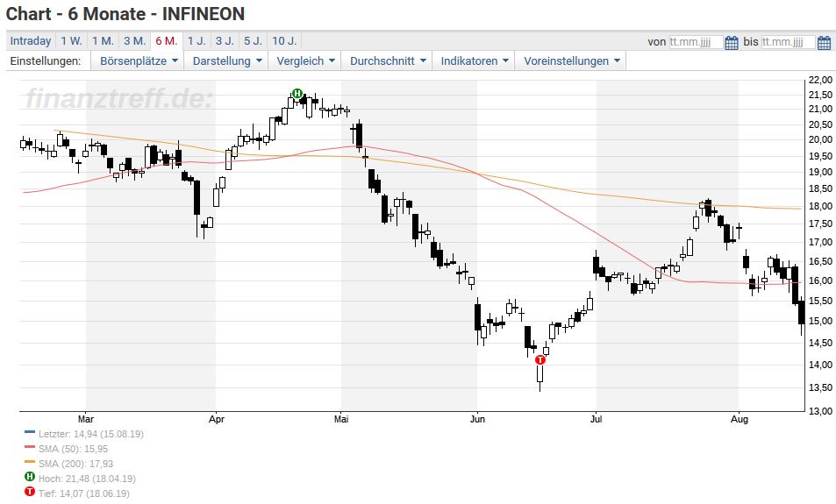This screenshot has height=504, width=836.
Task: Expand the Durchschnitt dropdown
Action: [387, 60]
